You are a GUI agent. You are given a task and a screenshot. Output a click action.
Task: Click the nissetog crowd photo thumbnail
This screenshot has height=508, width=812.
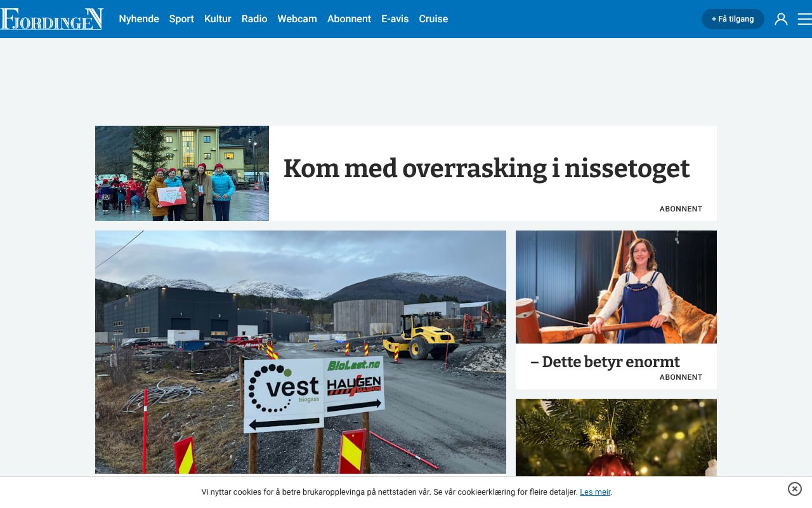[181, 173]
